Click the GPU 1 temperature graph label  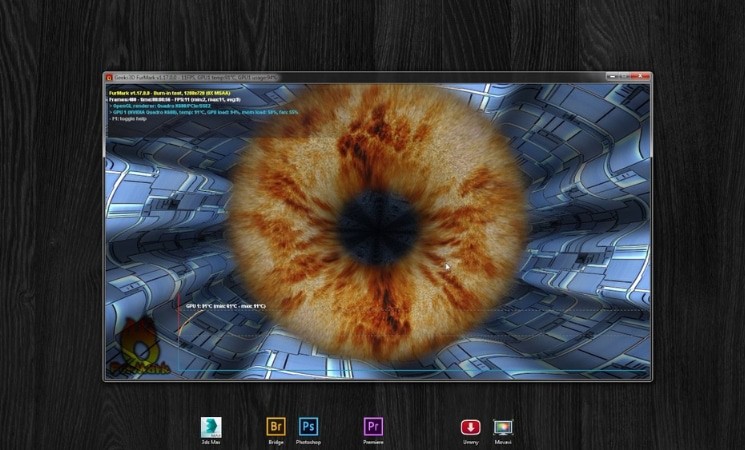(x=226, y=306)
